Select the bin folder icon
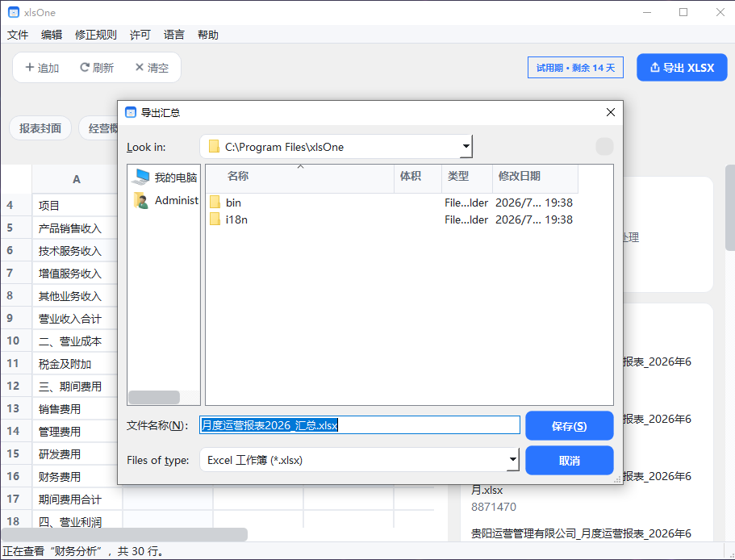735x560 pixels. tap(215, 203)
